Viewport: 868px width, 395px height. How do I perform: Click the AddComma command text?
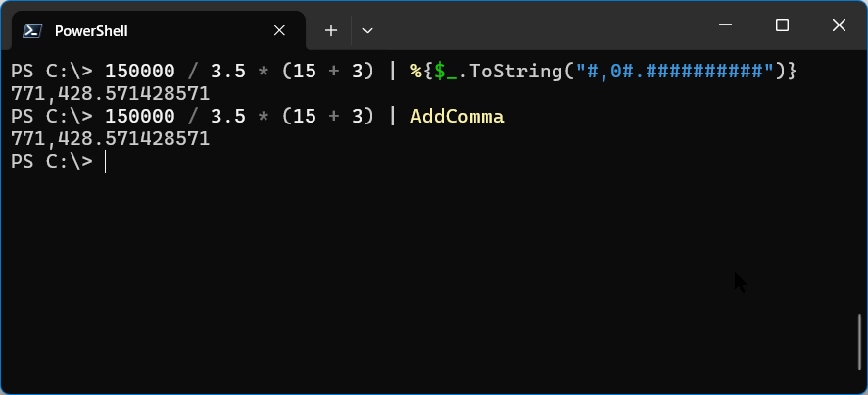click(458, 117)
